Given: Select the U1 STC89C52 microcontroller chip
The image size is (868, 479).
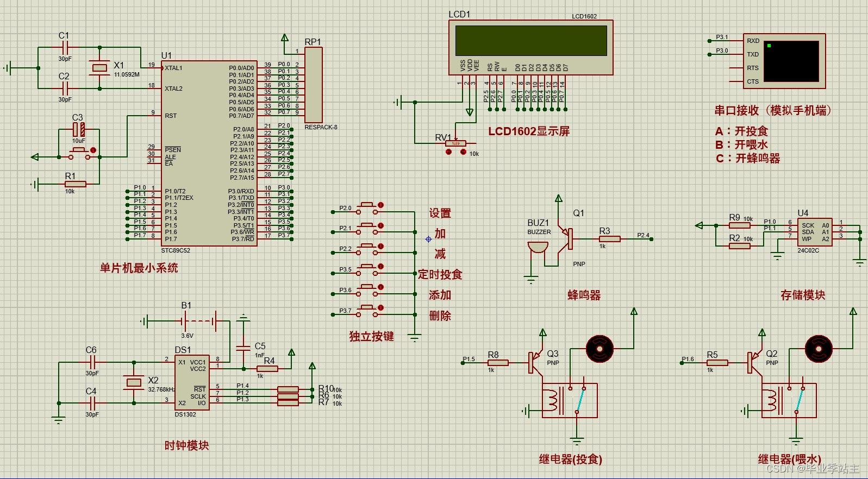Looking at the screenshot, I should tap(209, 153).
